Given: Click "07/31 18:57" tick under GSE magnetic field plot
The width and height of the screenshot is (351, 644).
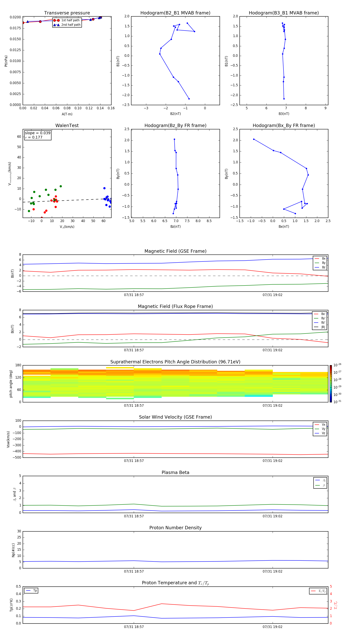Looking at the screenshot, I should coord(134,295).
